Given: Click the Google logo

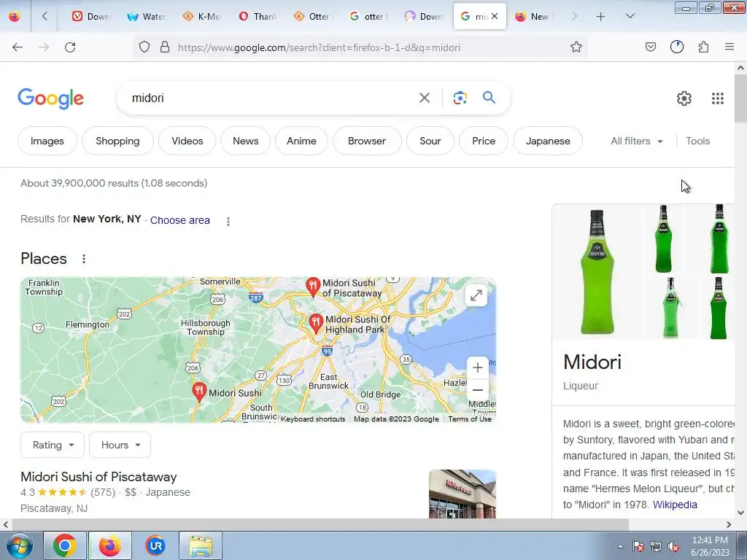Looking at the screenshot, I should click(51, 98).
